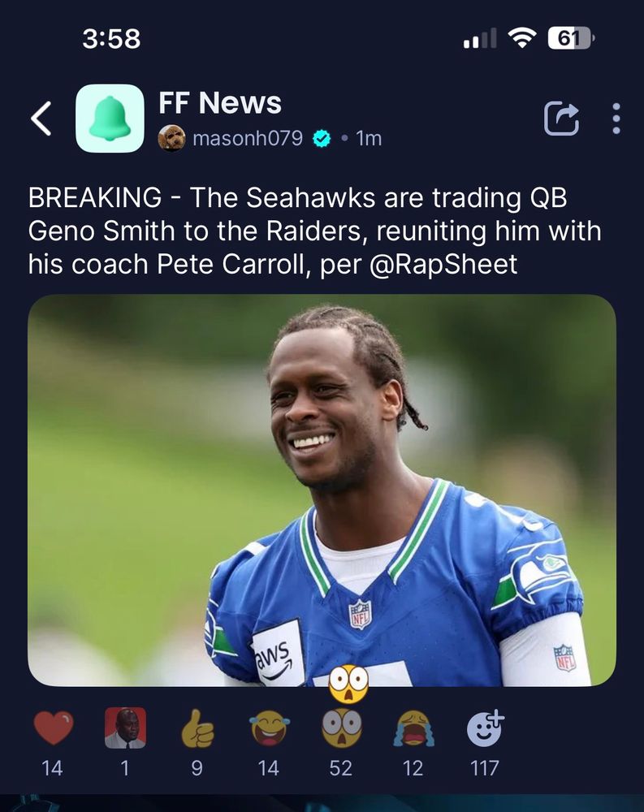Tap masonh079's profile avatar
Viewport: 644px width, 812px height.
171,138
